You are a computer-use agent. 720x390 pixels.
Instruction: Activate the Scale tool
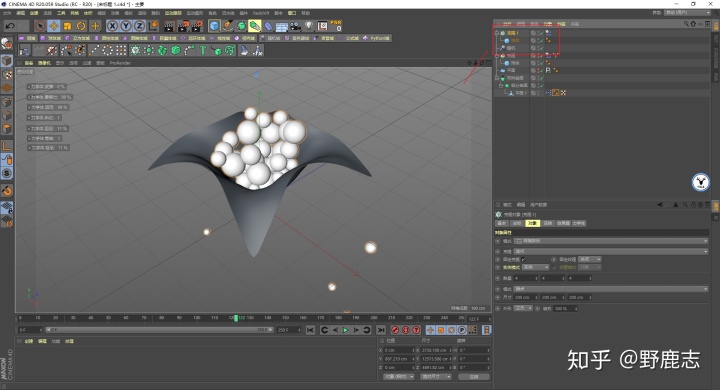tap(68, 26)
